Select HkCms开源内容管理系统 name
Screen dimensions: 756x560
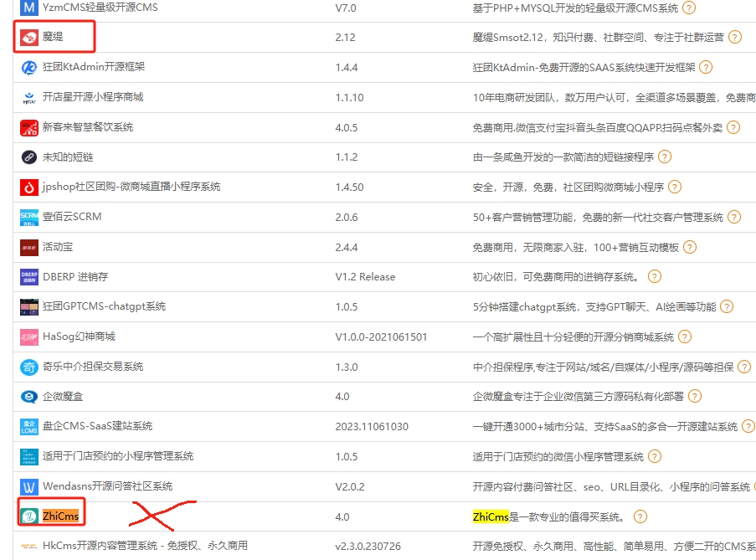pos(145,545)
